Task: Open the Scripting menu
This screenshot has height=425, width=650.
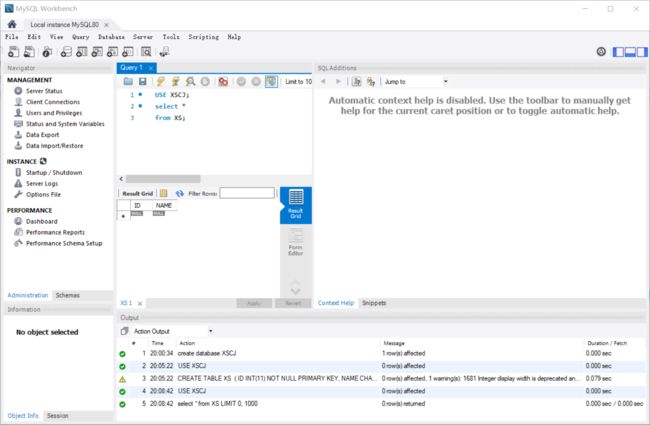Action: 204,37
